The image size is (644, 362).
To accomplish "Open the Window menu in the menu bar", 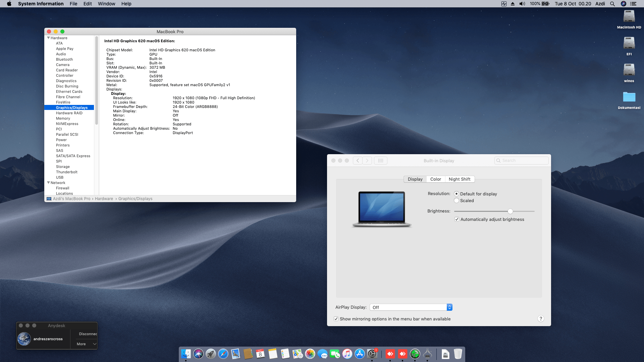I will [106, 4].
